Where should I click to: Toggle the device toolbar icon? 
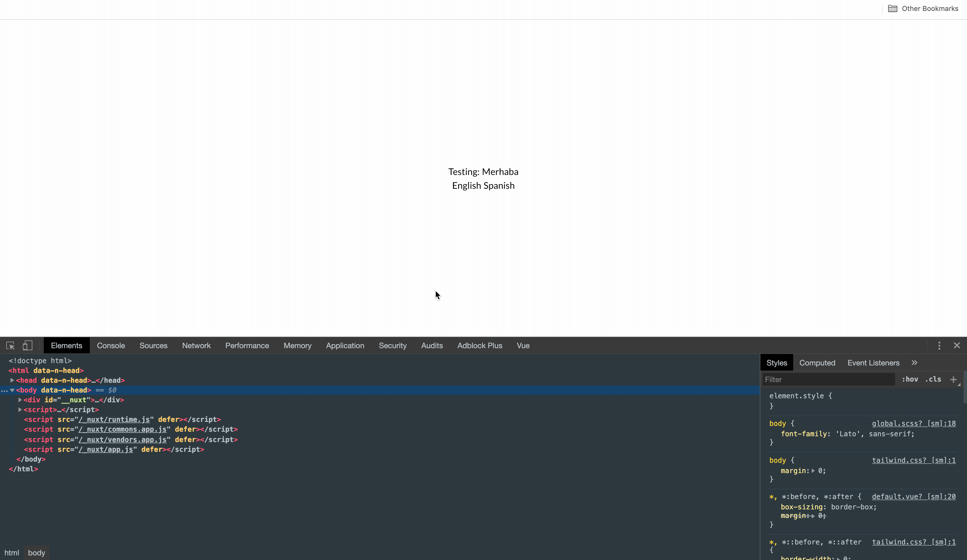tap(27, 346)
